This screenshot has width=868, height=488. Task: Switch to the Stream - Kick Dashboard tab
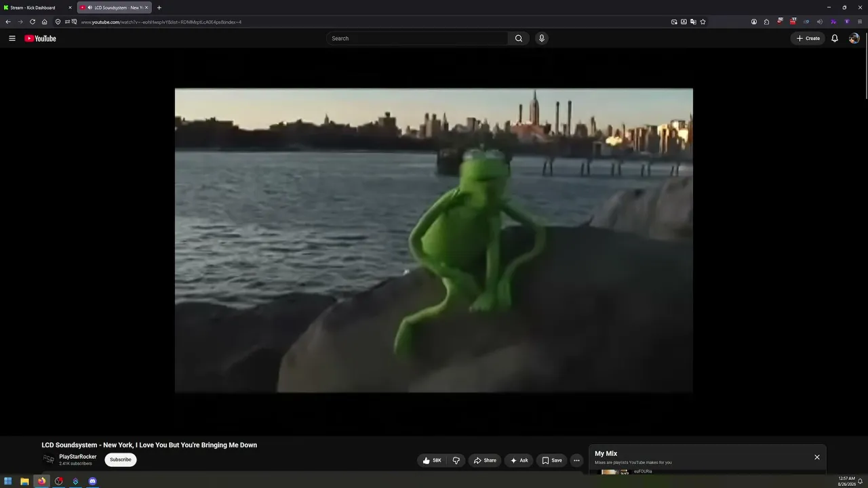[37, 7]
